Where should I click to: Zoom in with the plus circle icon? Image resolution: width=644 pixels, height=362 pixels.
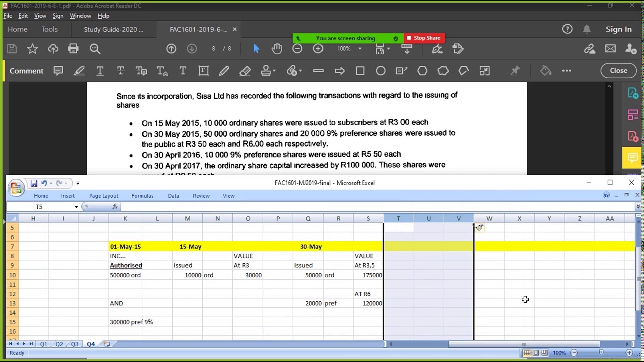point(318,49)
